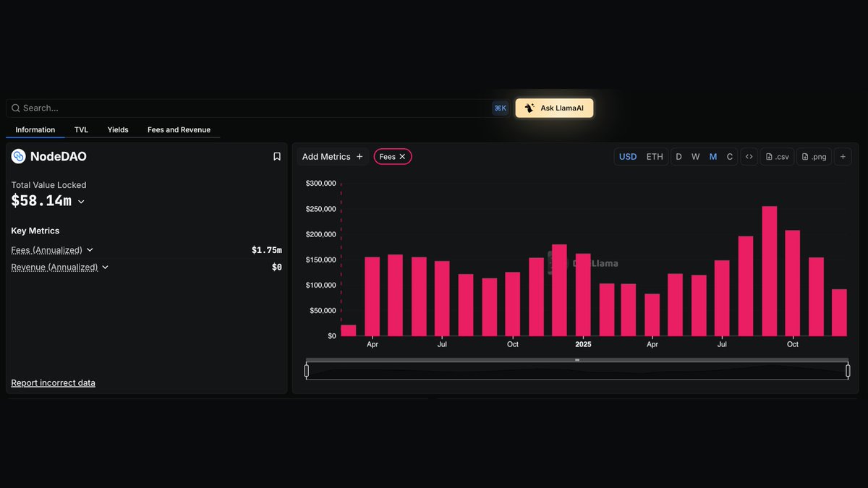Enable Cumulative mode with the C toggle
This screenshot has width=868, height=488.
(x=730, y=156)
